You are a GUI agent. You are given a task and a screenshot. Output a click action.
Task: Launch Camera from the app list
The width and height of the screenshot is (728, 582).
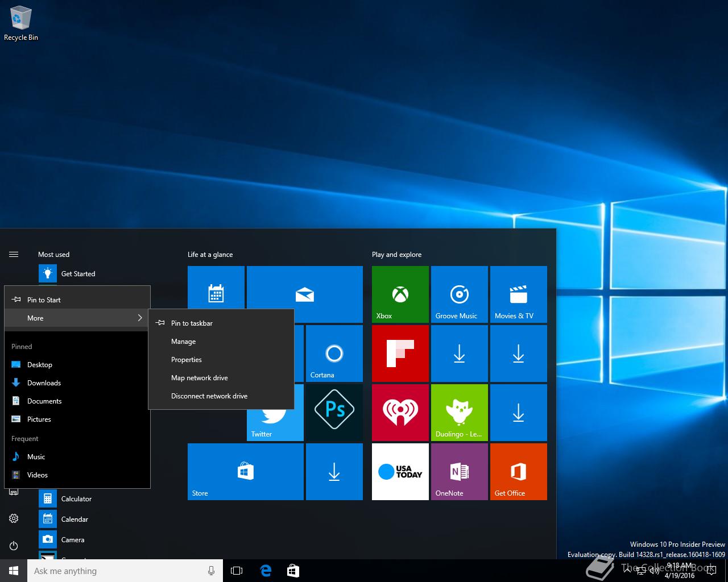coord(94,540)
